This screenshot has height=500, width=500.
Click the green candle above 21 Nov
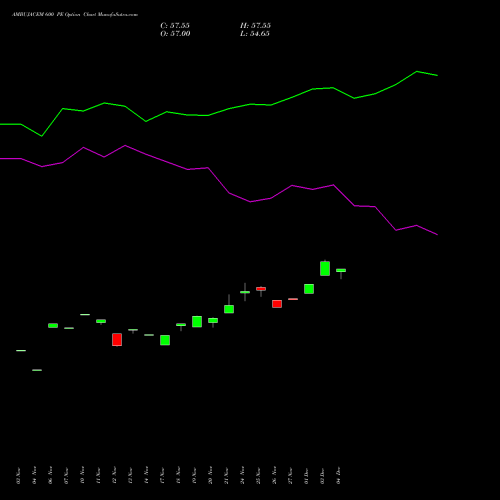tap(229, 309)
